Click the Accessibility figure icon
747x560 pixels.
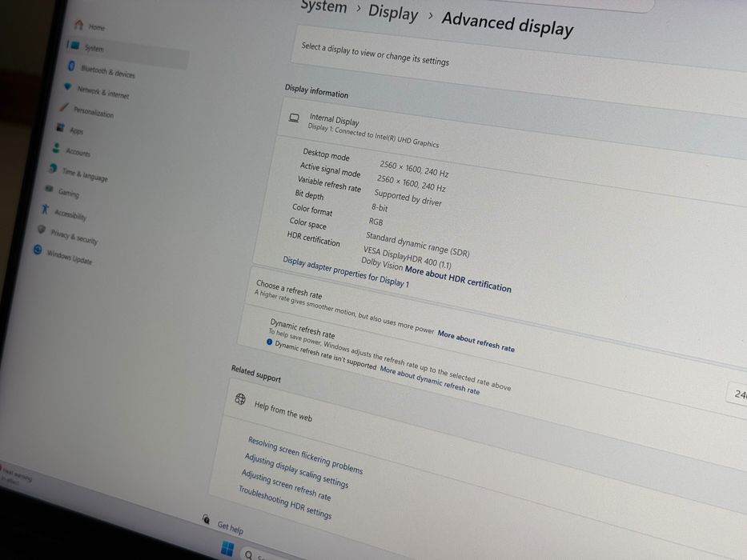pyautogui.click(x=46, y=209)
